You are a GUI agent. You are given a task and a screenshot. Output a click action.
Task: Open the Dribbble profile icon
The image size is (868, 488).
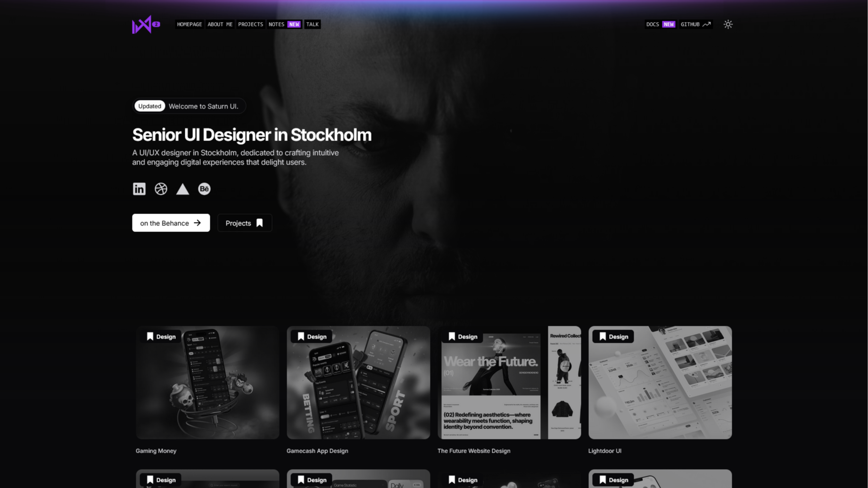[161, 189]
